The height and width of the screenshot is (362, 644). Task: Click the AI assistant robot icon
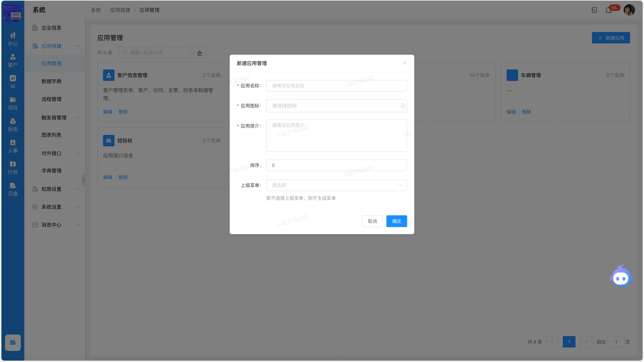point(621,276)
